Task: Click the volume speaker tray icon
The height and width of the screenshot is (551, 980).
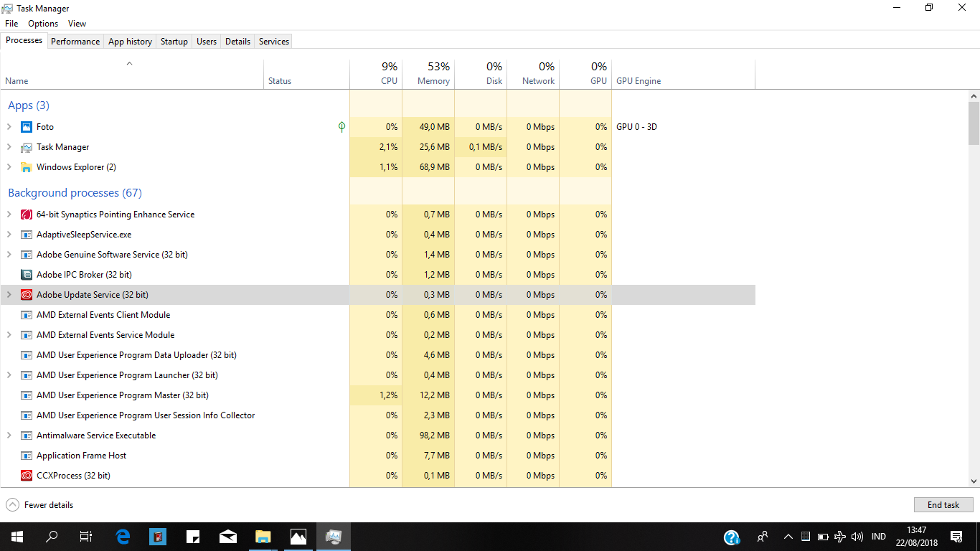Action: (x=857, y=537)
